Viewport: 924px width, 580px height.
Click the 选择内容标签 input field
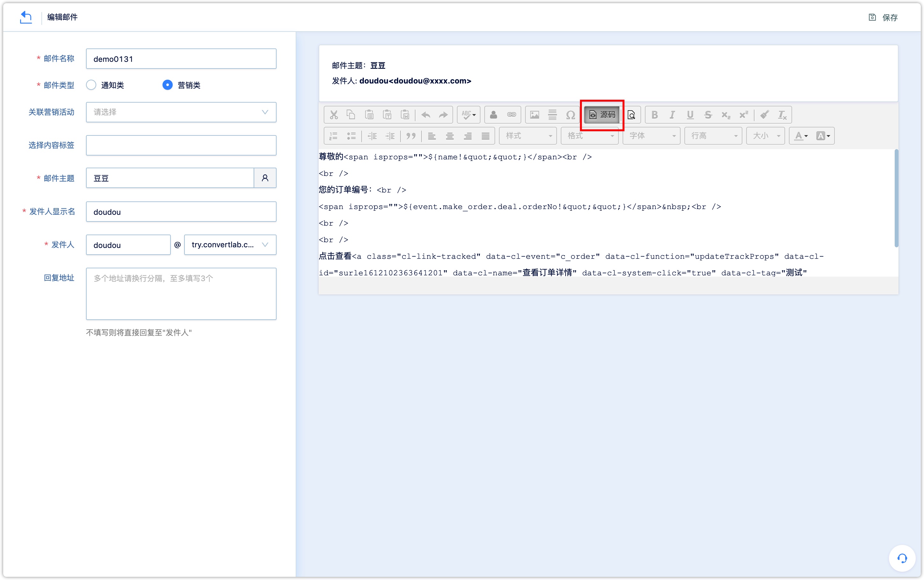click(181, 145)
